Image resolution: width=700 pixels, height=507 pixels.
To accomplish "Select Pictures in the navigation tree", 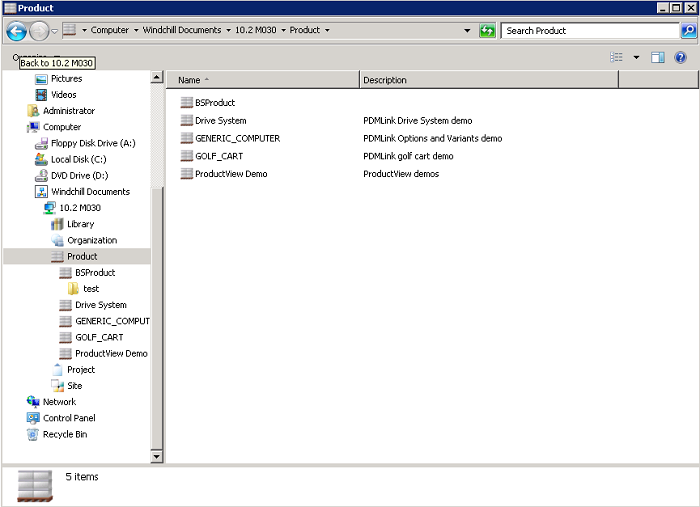I will tap(67, 79).
